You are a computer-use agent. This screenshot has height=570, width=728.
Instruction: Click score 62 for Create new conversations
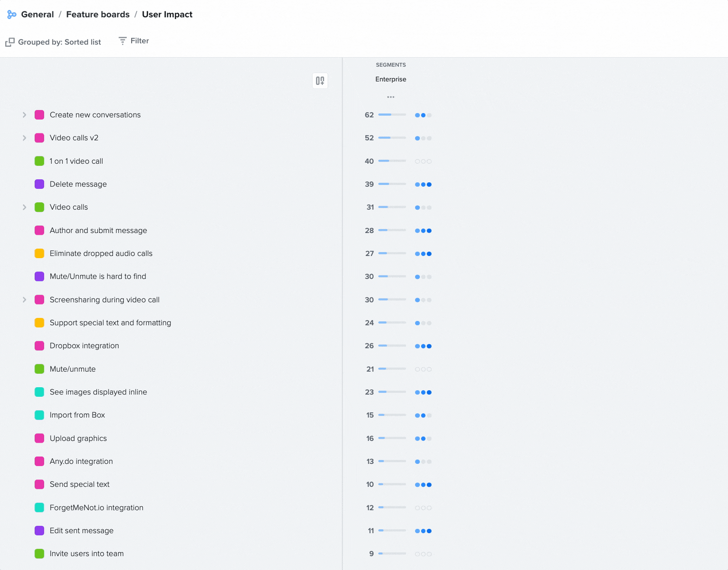point(369,115)
